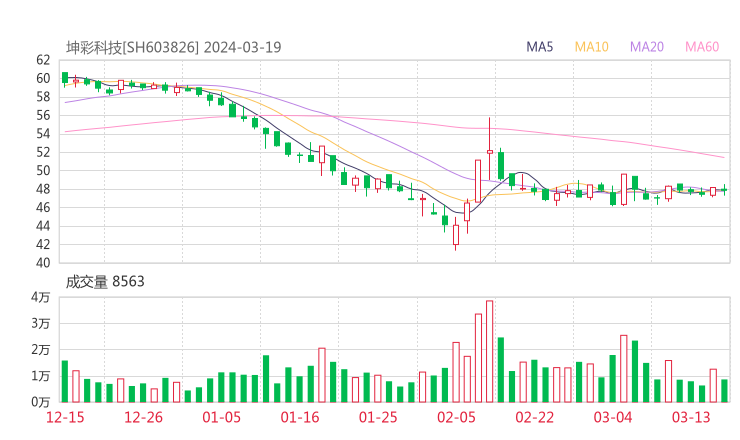Click the chart title 坤彩科技[SH603826] 2024-03-19

(173, 47)
